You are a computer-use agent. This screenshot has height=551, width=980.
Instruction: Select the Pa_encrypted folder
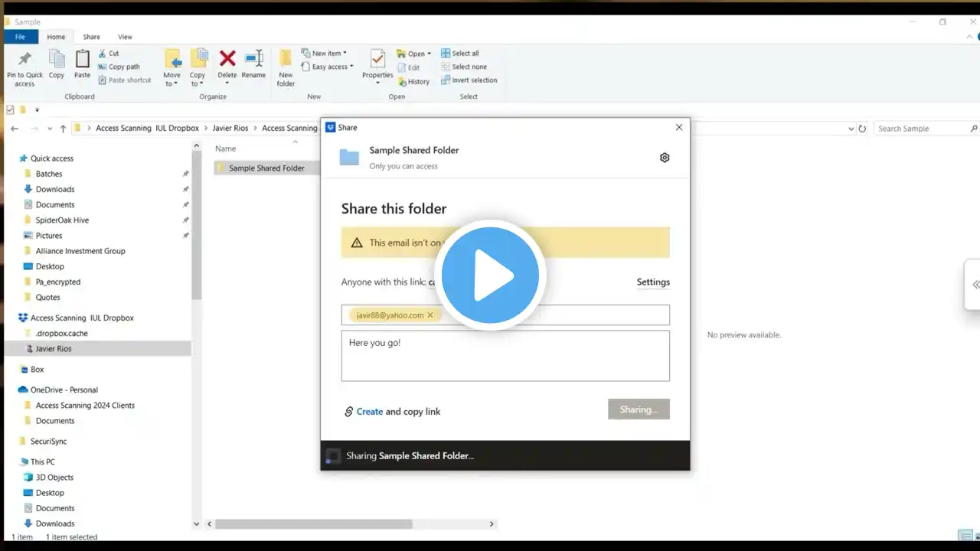click(x=58, y=282)
